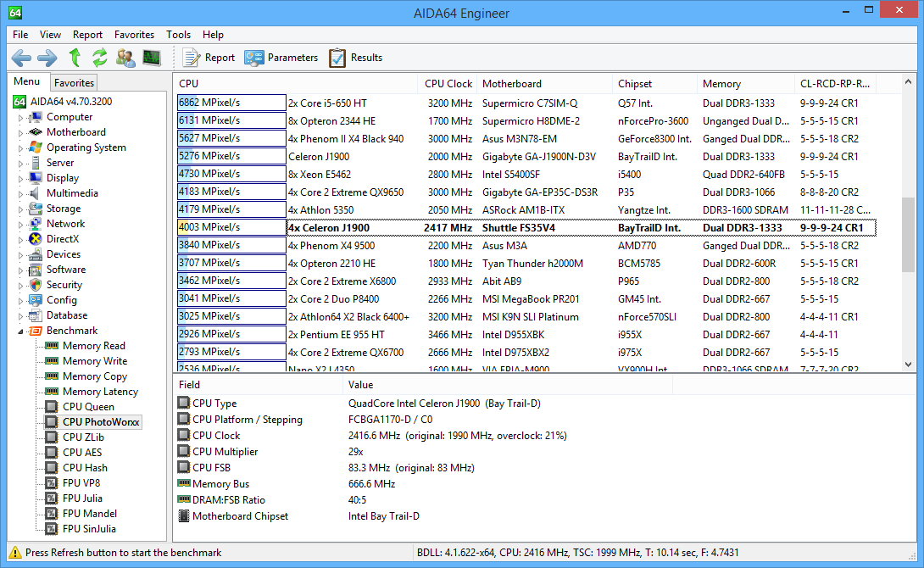Select the FPU Mandel benchmark

click(90, 514)
